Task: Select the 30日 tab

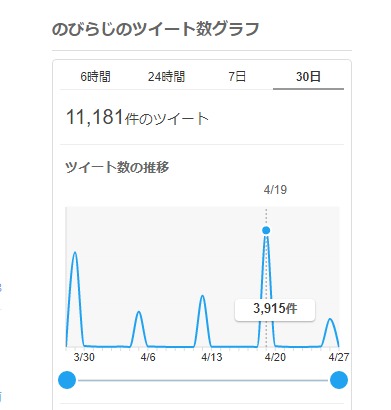Action: [308, 77]
